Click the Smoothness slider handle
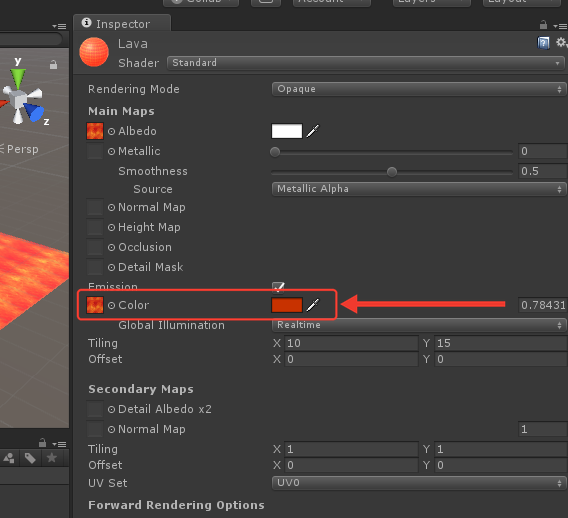This screenshot has height=518, width=568. (x=392, y=172)
